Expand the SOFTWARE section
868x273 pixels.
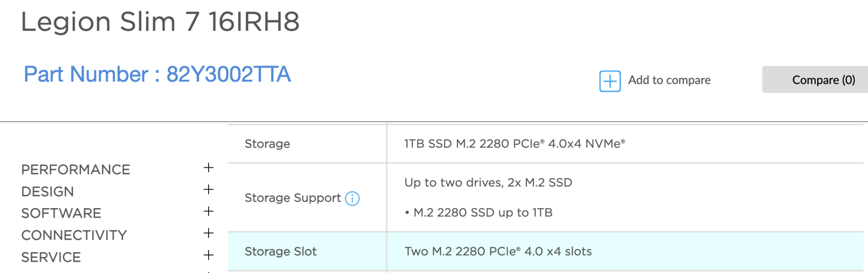(208, 212)
